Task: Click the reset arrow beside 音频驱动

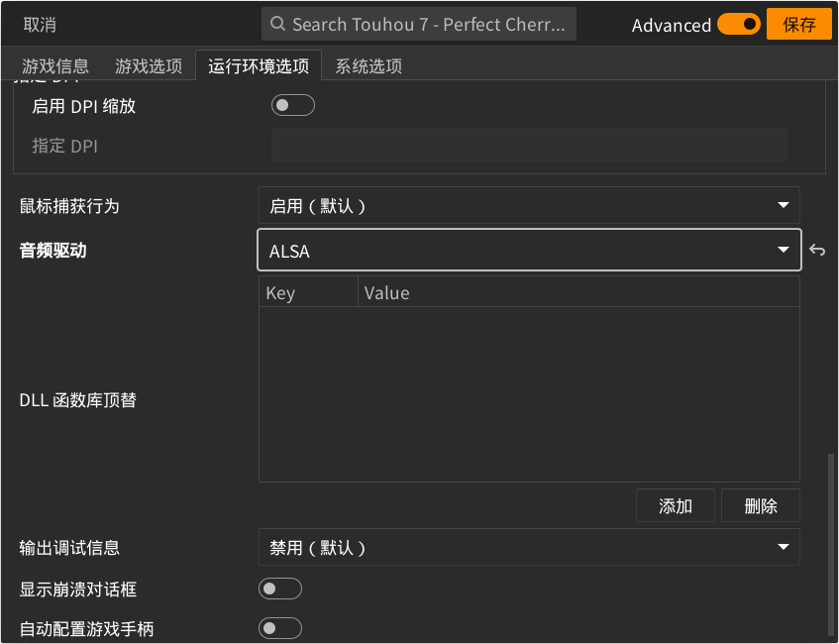Action: [x=817, y=250]
